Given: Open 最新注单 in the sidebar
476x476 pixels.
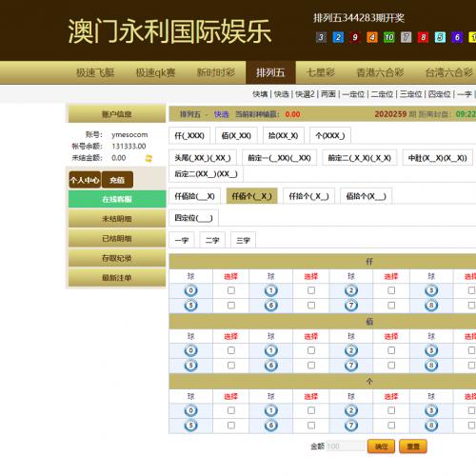Looking at the screenshot, I should (x=117, y=278).
